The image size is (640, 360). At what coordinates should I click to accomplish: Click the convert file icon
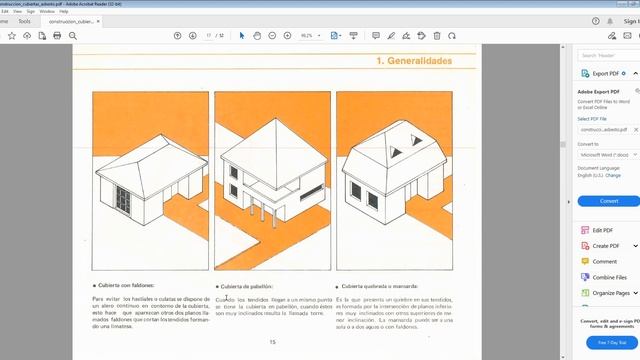point(42,36)
